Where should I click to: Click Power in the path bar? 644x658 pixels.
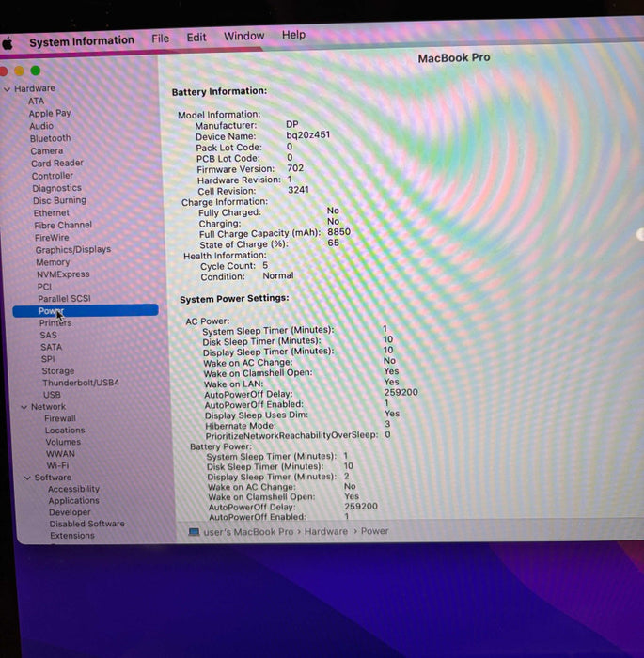click(374, 531)
